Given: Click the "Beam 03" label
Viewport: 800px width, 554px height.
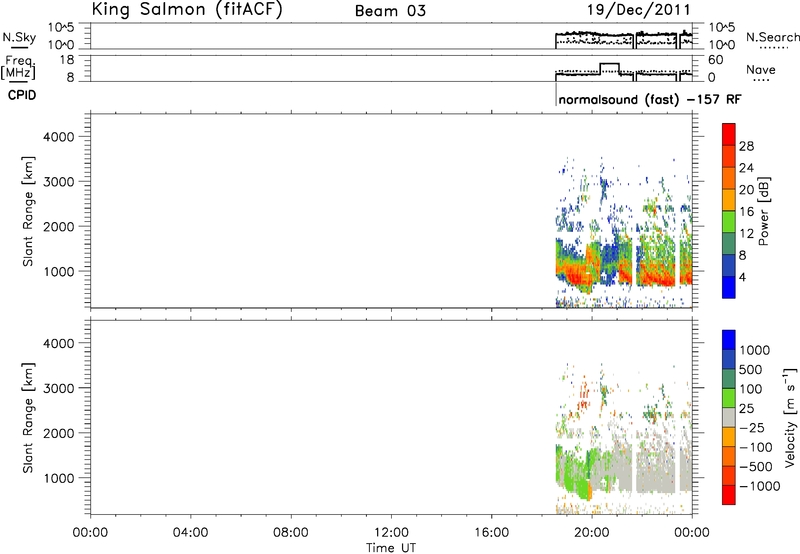Looking at the screenshot, I should tap(390, 11).
